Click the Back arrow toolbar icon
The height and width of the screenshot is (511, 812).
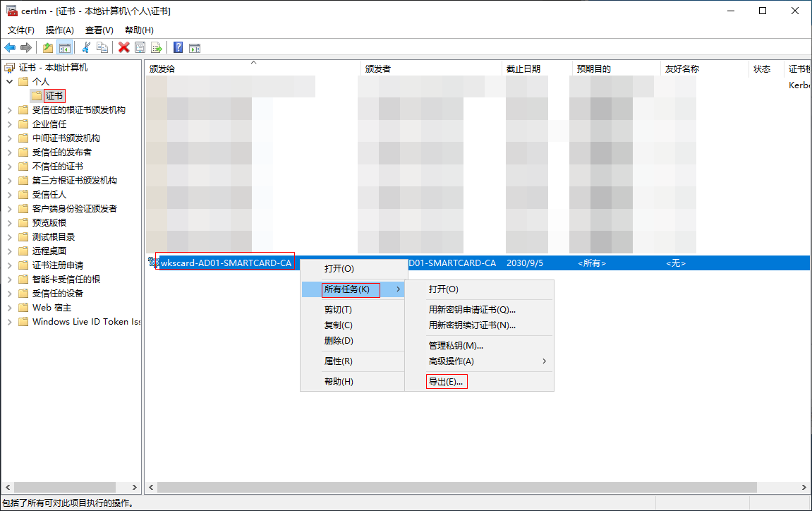pyautogui.click(x=10, y=48)
